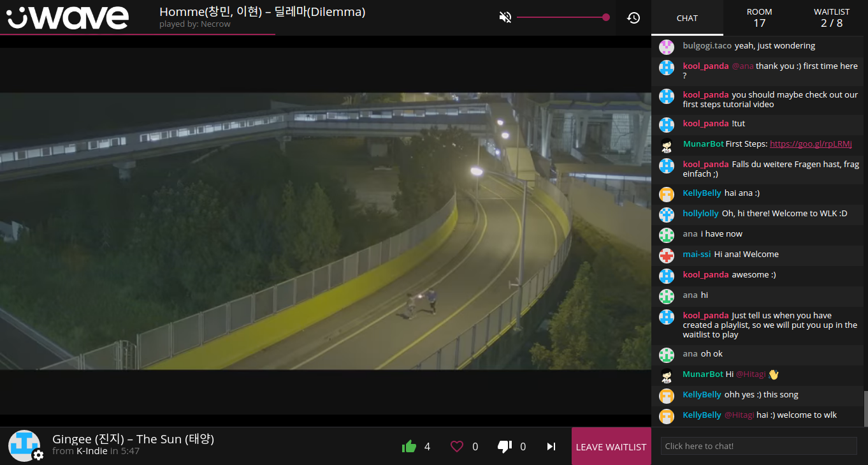Favorite the song with heart icon
The height and width of the screenshot is (465, 868).
[457, 447]
